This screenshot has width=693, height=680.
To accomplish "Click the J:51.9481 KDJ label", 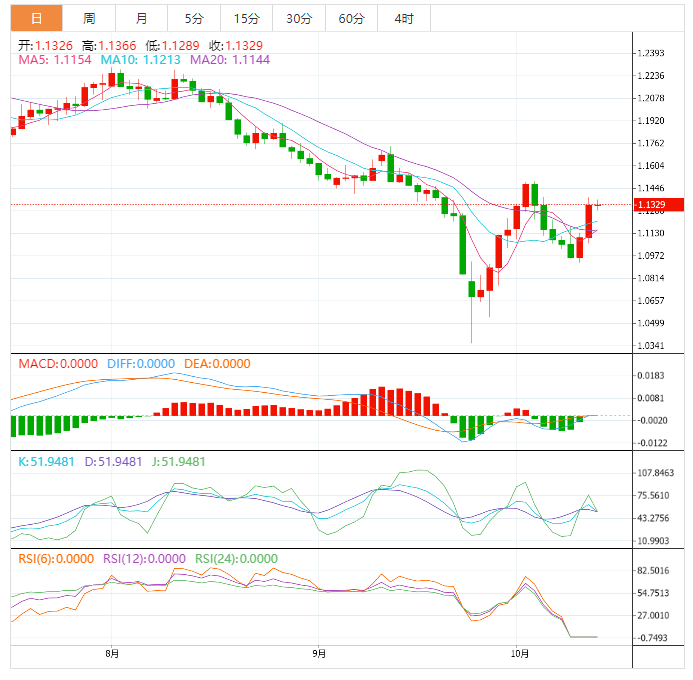I will (179, 462).
